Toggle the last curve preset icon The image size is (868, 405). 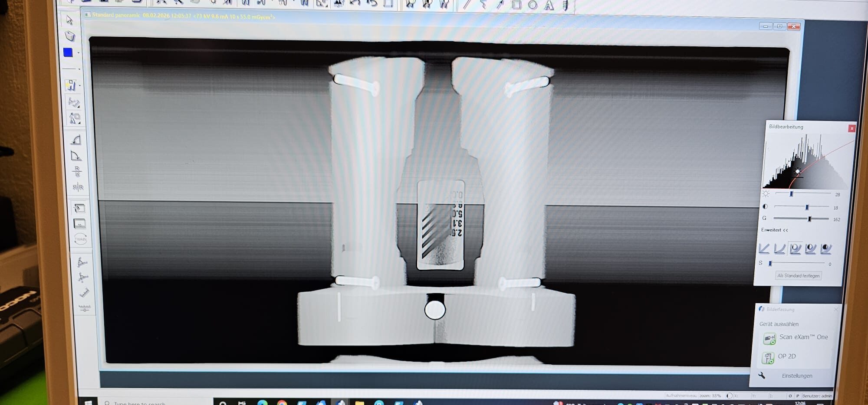point(826,248)
